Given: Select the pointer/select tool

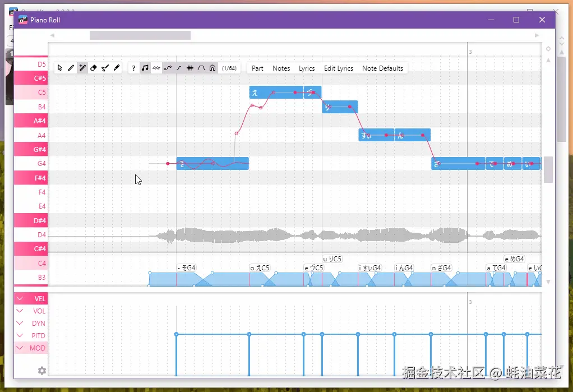Looking at the screenshot, I should coord(60,67).
